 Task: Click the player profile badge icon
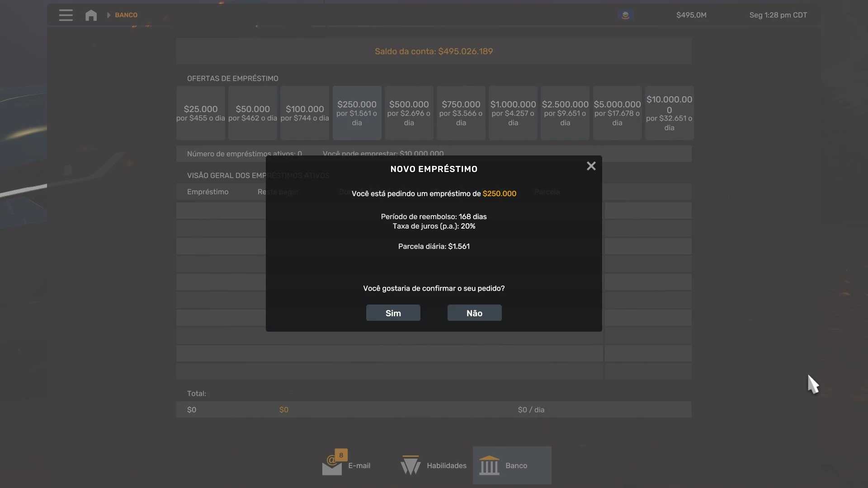coord(625,15)
